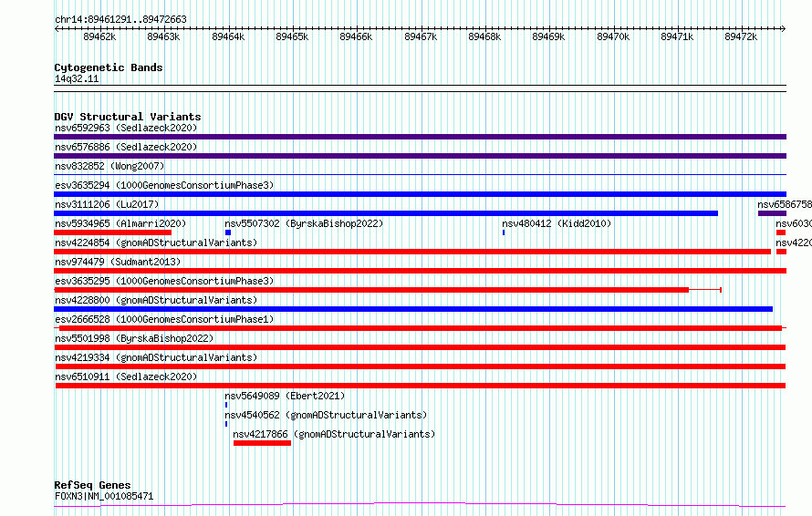Click nsv5507302 (ByrskaBishop2022) label

click(x=304, y=223)
